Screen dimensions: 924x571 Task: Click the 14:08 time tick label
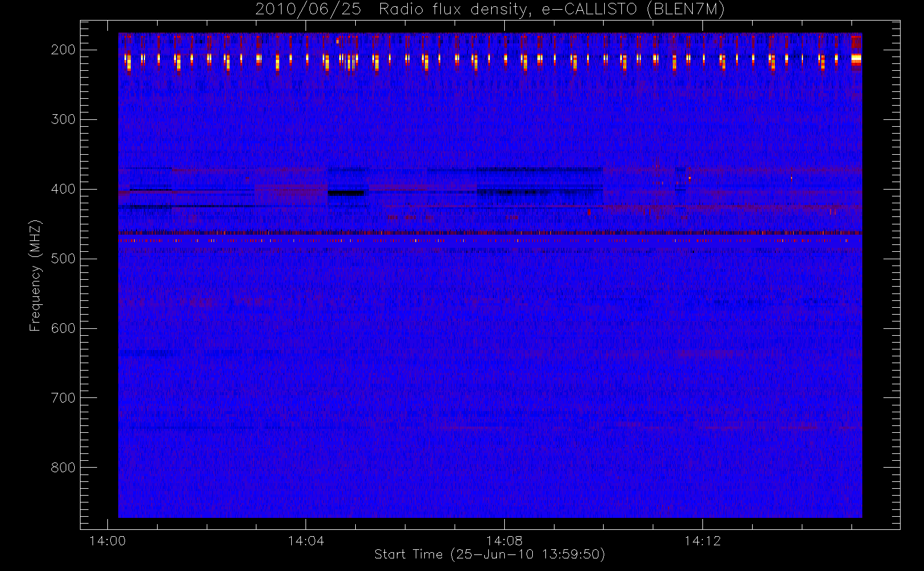(504, 541)
